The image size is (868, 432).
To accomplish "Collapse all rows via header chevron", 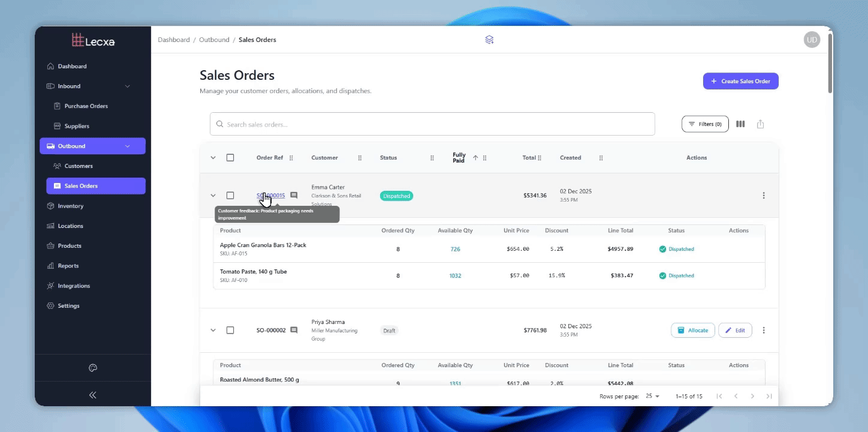I will pos(213,158).
